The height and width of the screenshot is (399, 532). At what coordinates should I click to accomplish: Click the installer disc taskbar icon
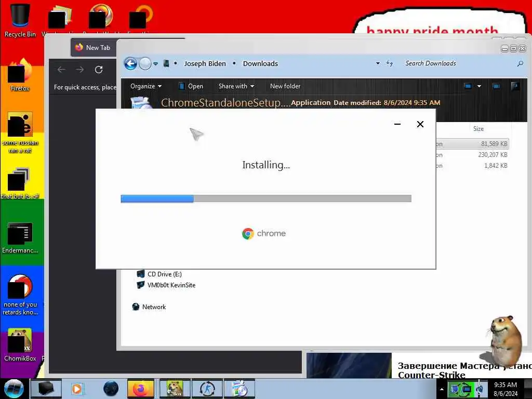coord(240,389)
